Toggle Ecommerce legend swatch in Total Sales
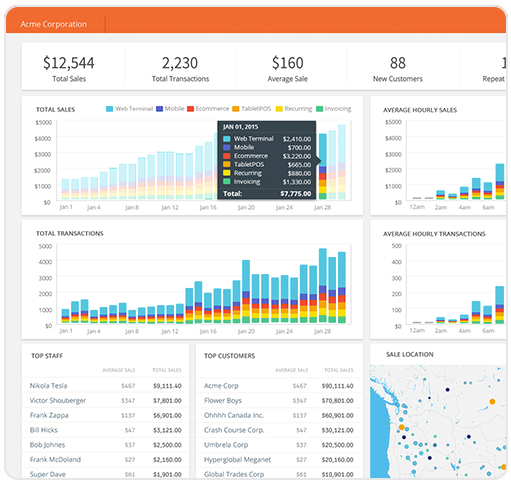 (x=190, y=109)
